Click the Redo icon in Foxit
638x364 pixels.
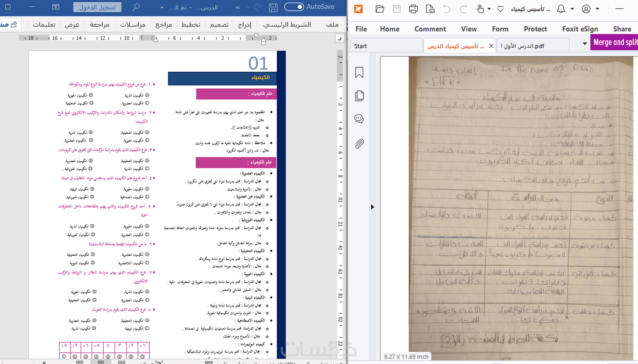[x=463, y=9]
